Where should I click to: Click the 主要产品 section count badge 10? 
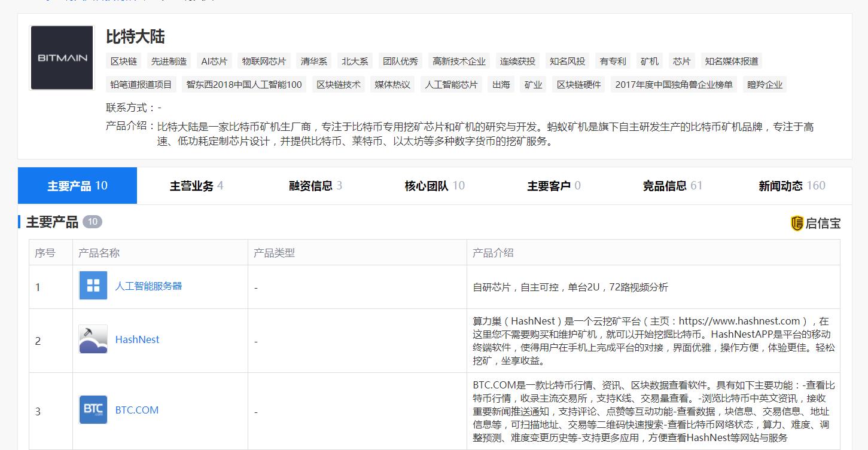[92, 222]
